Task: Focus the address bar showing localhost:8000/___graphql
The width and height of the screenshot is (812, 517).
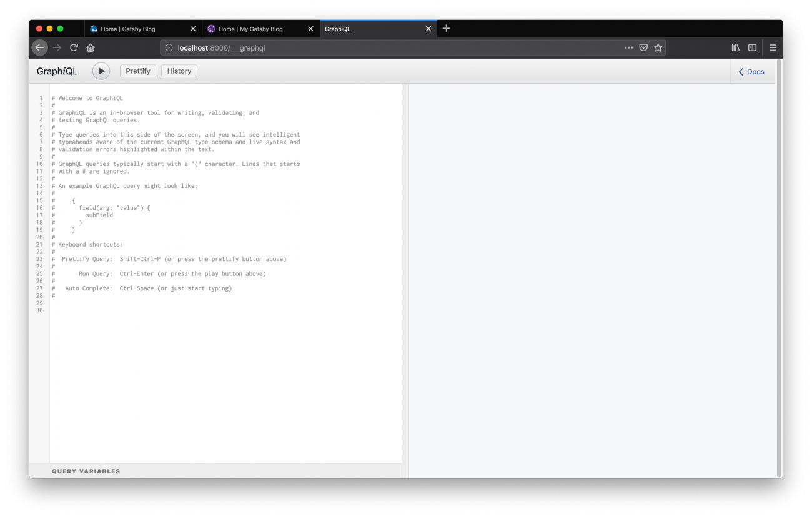Action: tap(413, 47)
